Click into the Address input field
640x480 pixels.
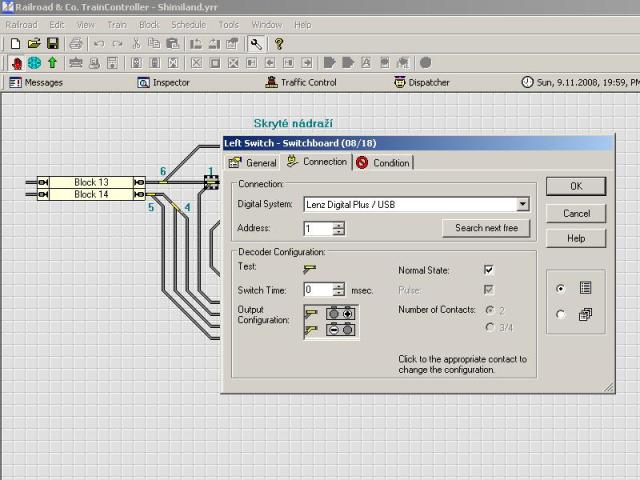pos(318,228)
